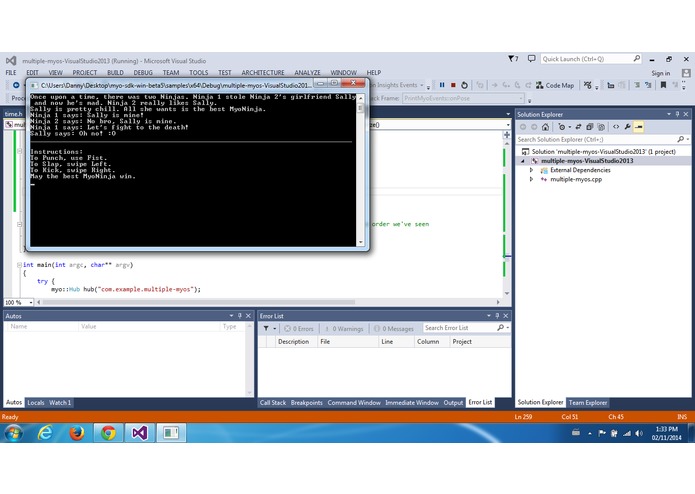Collapse the multiple-myos-VisualStudio2013 project node

click(x=523, y=161)
